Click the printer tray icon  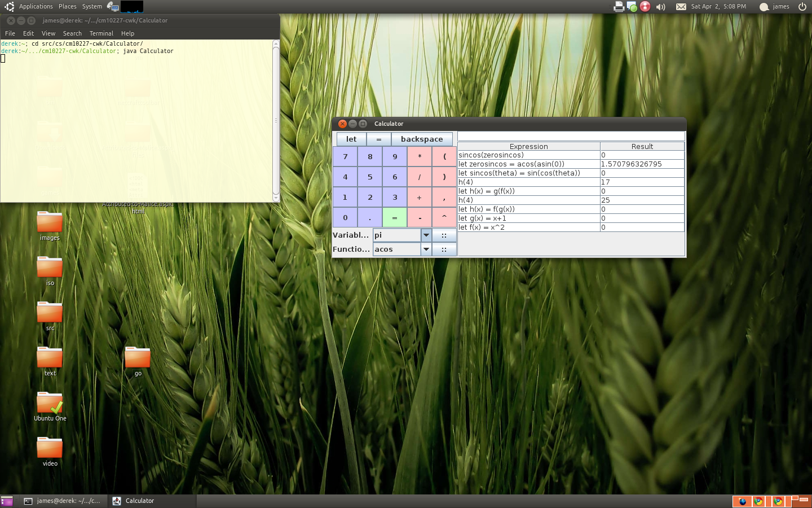click(x=619, y=7)
